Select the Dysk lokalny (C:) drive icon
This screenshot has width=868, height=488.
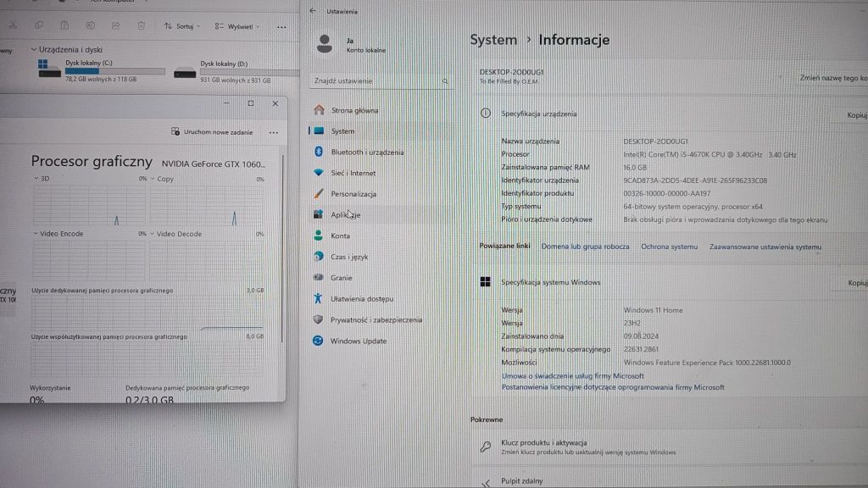pos(49,69)
